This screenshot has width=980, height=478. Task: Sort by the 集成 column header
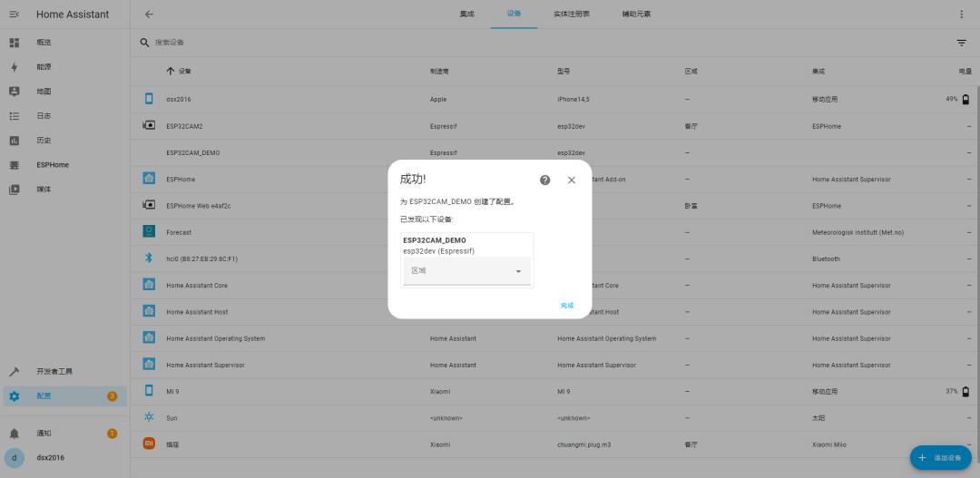(818, 72)
